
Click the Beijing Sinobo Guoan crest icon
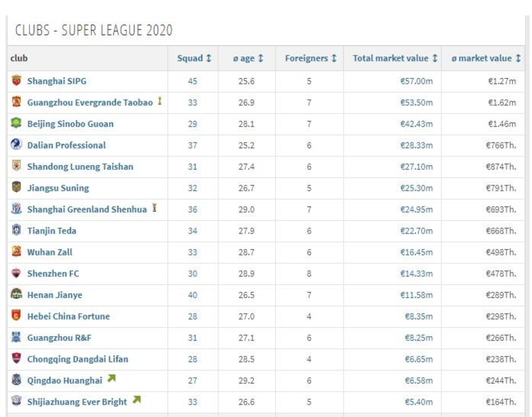coord(16,123)
